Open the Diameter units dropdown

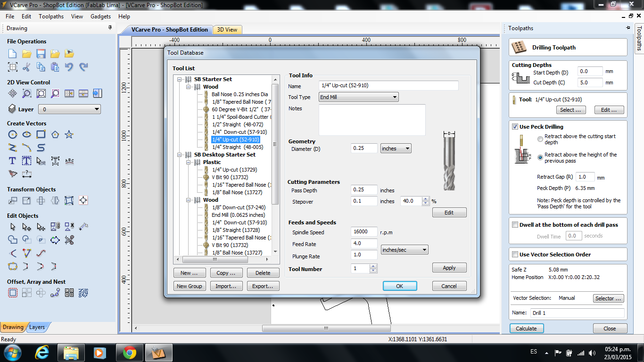[396, 148]
